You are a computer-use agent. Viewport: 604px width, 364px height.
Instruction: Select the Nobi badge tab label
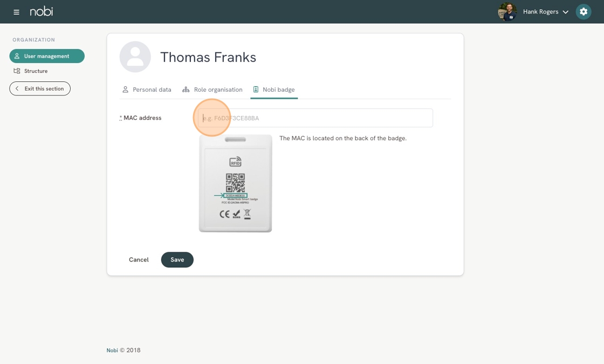click(278, 90)
